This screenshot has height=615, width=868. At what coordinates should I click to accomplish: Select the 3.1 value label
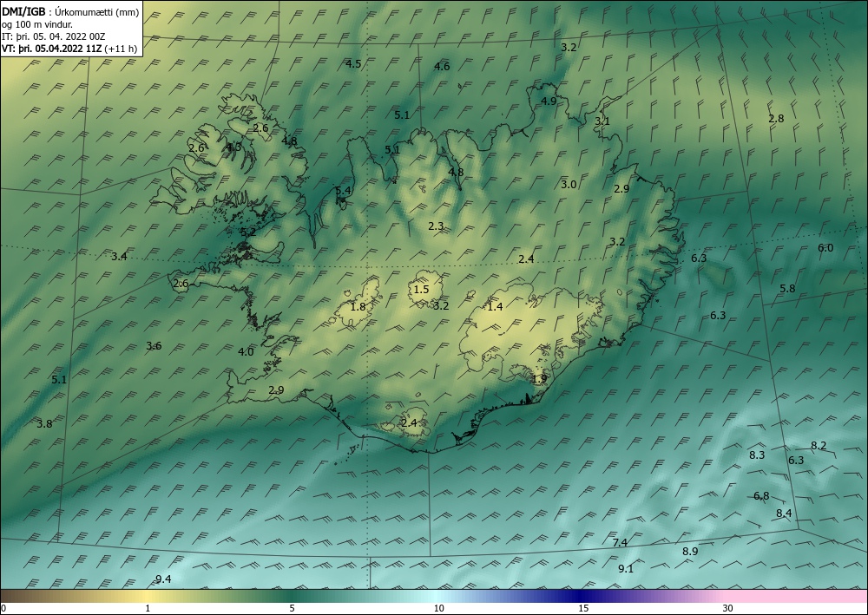[x=602, y=121]
